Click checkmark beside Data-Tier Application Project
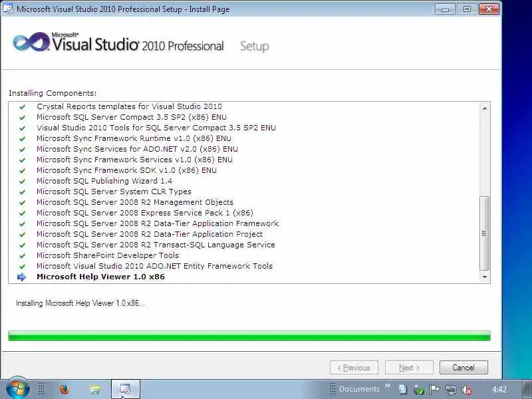Viewport: 532px width, 399px height. 22,235
